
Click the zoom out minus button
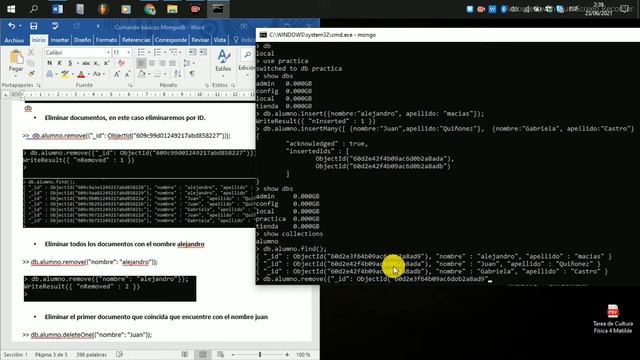233,355
